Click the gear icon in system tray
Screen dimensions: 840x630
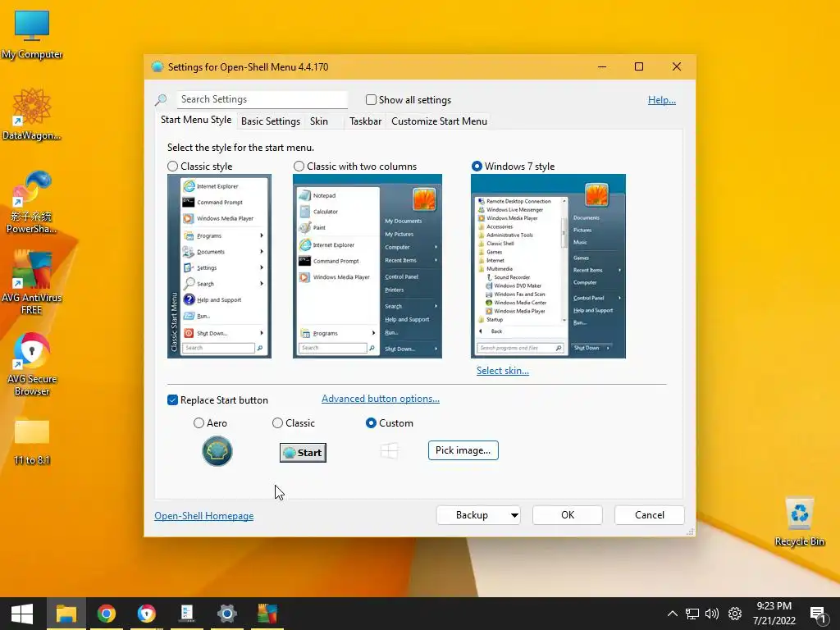point(735,614)
